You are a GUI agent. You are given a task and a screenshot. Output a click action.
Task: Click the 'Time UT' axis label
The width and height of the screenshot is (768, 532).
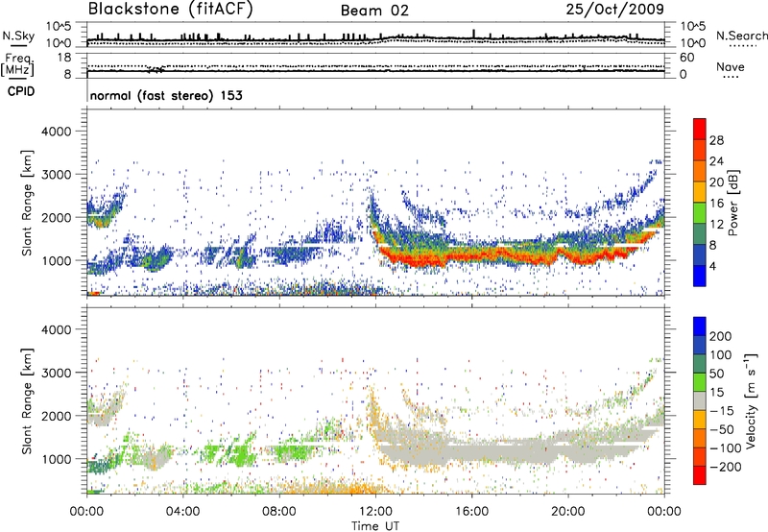click(x=375, y=525)
